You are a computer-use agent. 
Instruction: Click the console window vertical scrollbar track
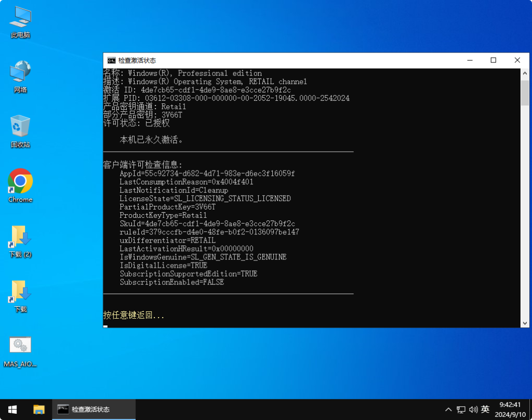[526, 208]
